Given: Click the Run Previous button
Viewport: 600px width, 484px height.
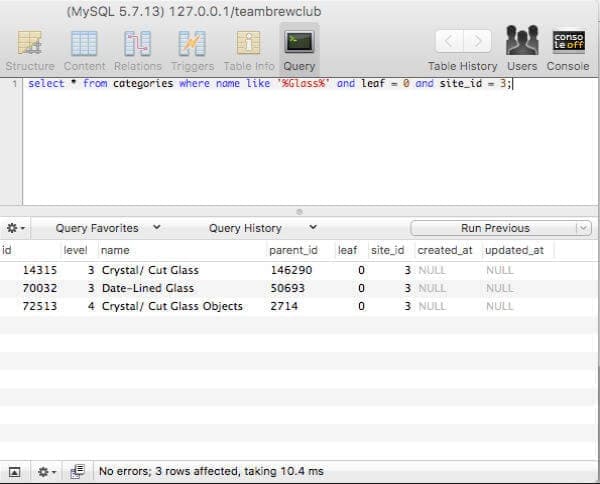Looking at the screenshot, I should [494, 228].
